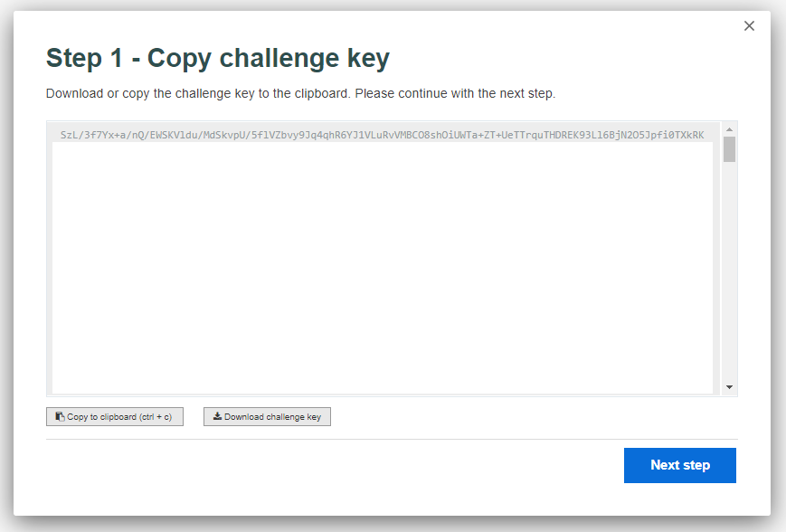Click the download arrow icon

(217, 416)
